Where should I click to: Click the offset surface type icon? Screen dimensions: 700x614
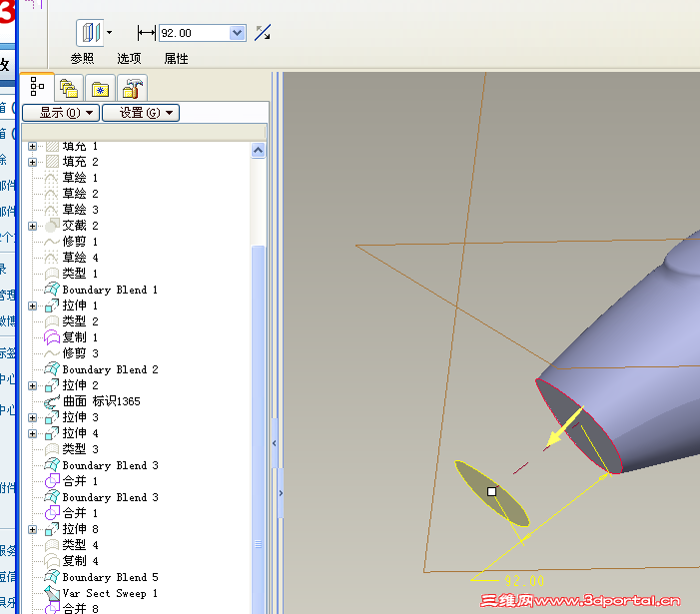pyautogui.click(x=90, y=33)
